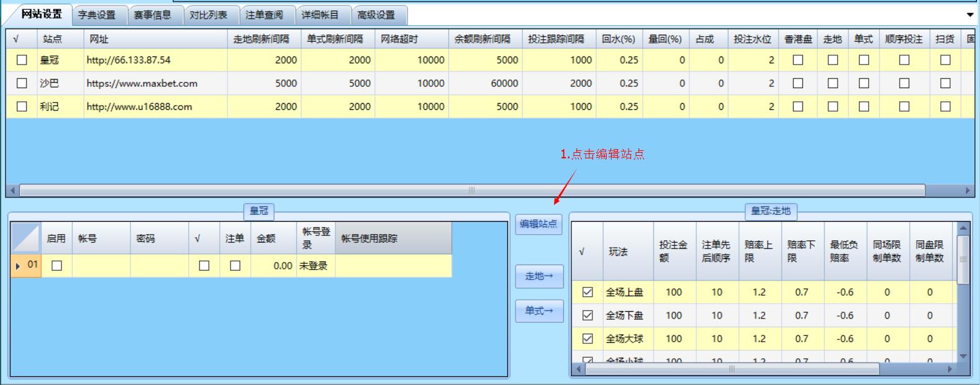This screenshot has height=385, width=980.
Task: Click the 玩法 column header
Action: tap(628, 251)
